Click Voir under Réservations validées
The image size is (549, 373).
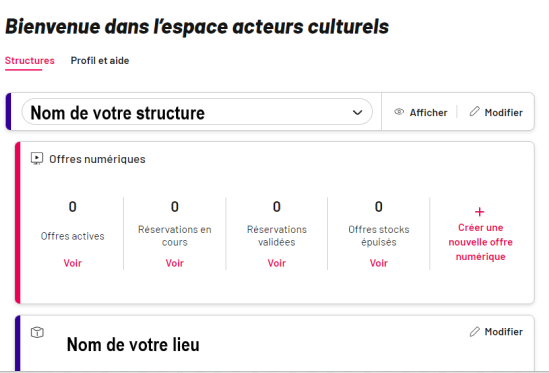click(x=277, y=263)
